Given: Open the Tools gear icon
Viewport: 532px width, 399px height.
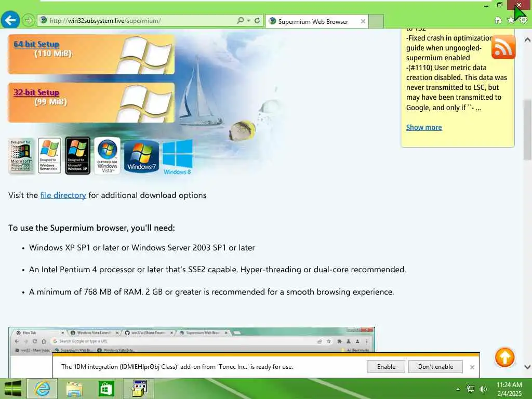Looking at the screenshot, I should click(524, 20).
